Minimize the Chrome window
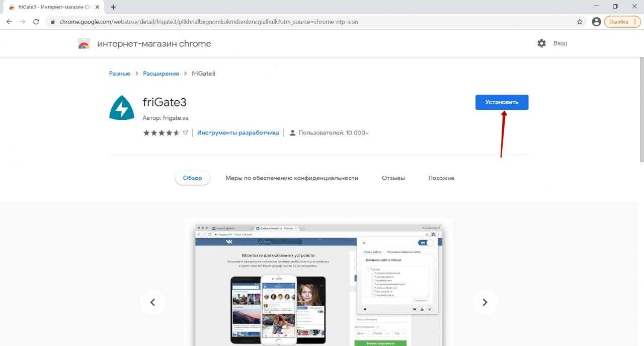The height and width of the screenshot is (346, 644). (x=596, y=7)
